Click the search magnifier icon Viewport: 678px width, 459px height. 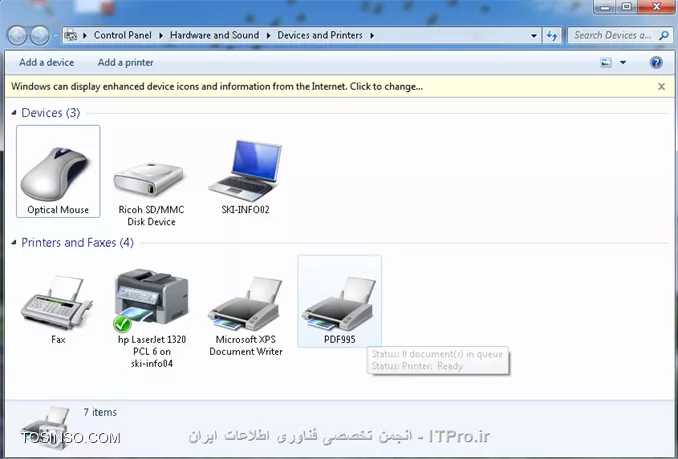[x=664, y=35]
